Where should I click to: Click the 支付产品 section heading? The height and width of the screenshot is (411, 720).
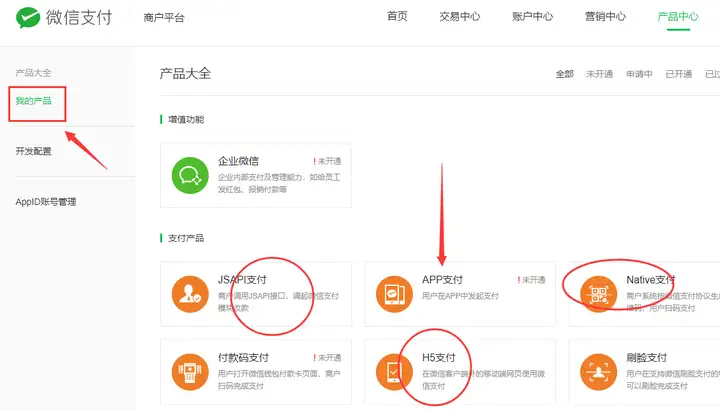point(186,238)
